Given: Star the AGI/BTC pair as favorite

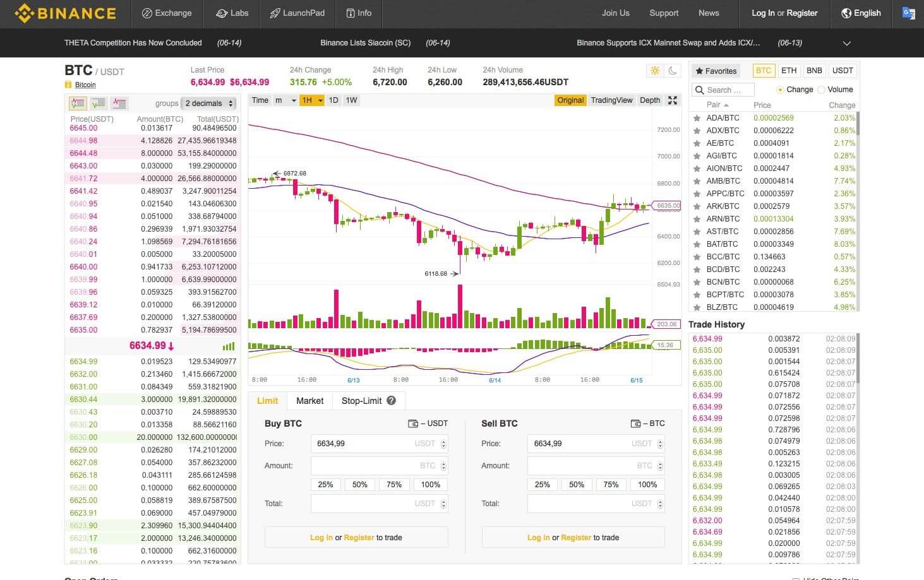Looking at the screenshot, I should (x=697, y=156).
